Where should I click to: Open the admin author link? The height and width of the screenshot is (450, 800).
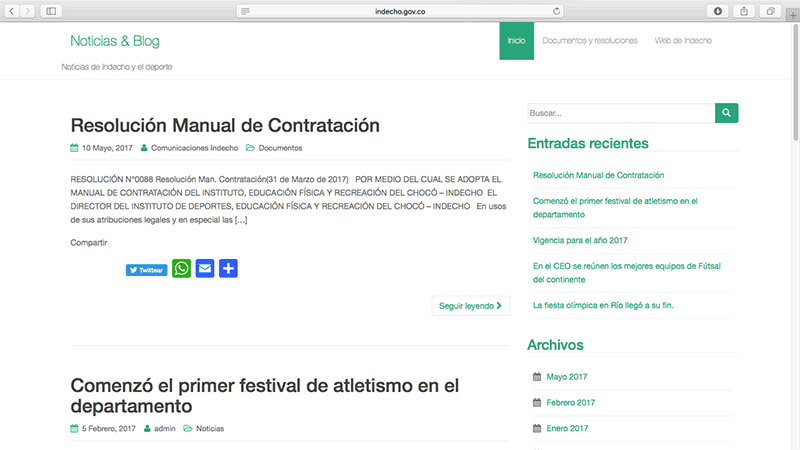(x=165, y=429)
